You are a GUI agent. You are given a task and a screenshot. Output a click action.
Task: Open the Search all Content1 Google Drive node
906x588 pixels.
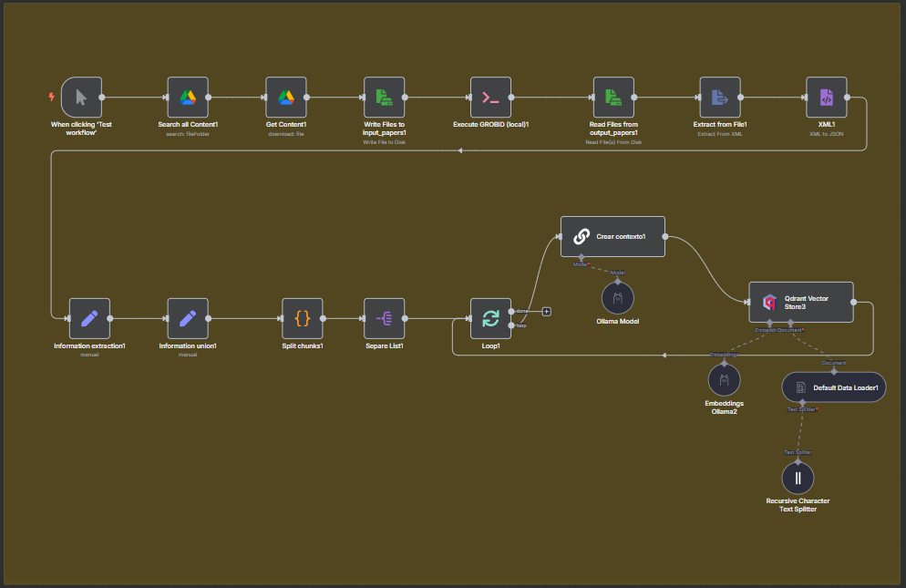pyautogui.click(x=188, y=98)
